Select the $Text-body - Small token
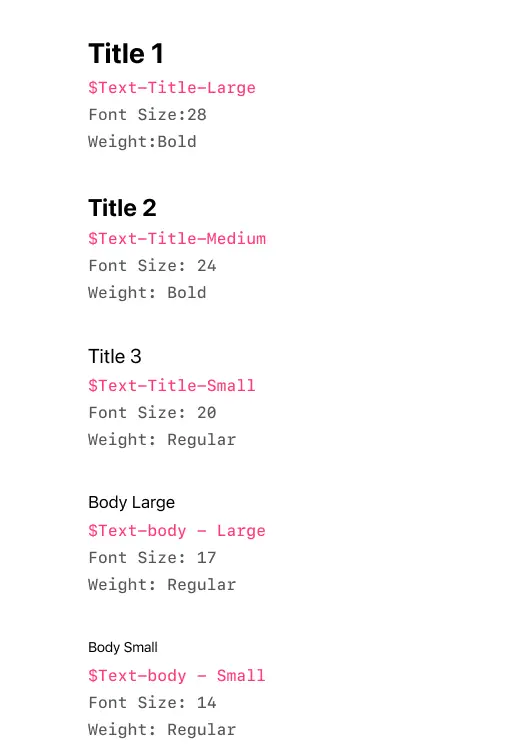The width and height of the screenshot is (529, 750). [x=177, y=675]
